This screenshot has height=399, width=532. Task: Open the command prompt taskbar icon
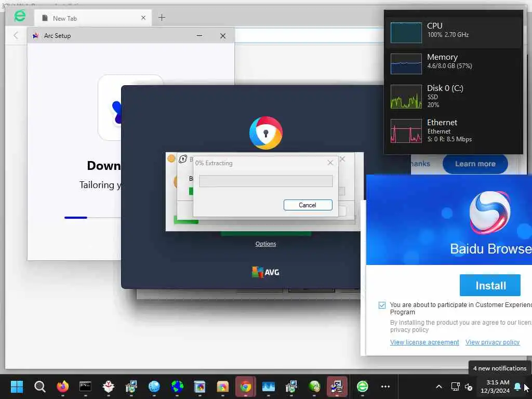pos(85,387)
